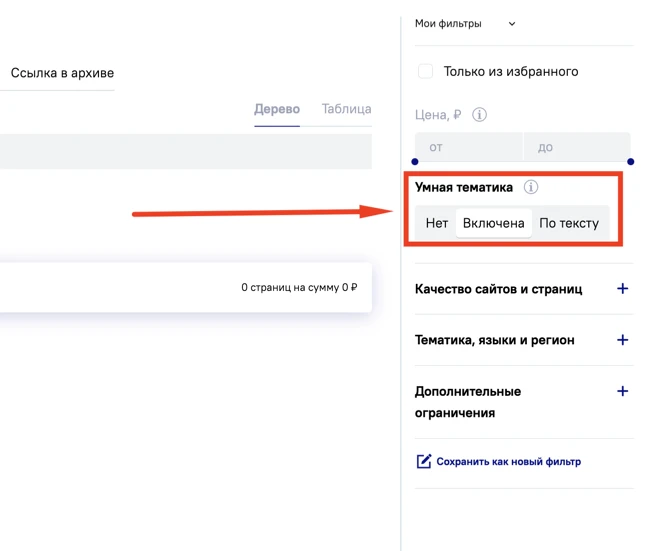Screen dimensions: 662x551
Task: Switch Умная тематика to По тексту
Action: [x=568, y=223]
